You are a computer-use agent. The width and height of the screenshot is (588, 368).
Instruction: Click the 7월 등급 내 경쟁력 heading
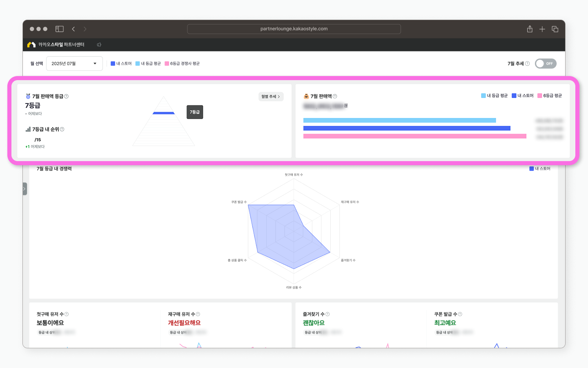(x=54, y=168)
